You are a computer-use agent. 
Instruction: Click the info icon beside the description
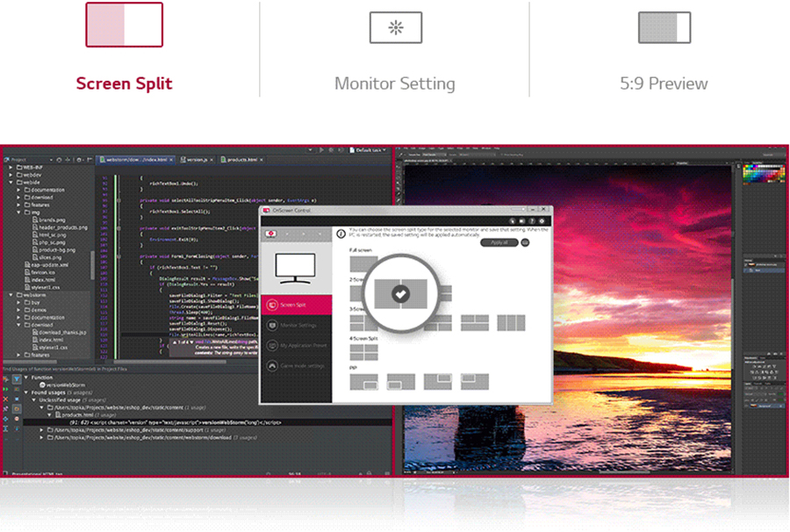pos(341,234)
